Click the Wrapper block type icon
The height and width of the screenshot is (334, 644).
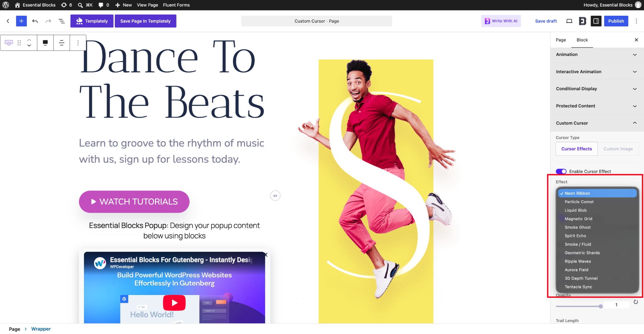pos(9,43)
